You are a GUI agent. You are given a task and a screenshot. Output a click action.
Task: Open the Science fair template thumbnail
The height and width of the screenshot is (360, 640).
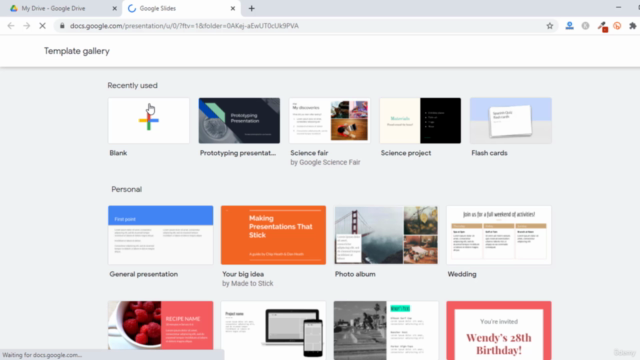[330, 120]
